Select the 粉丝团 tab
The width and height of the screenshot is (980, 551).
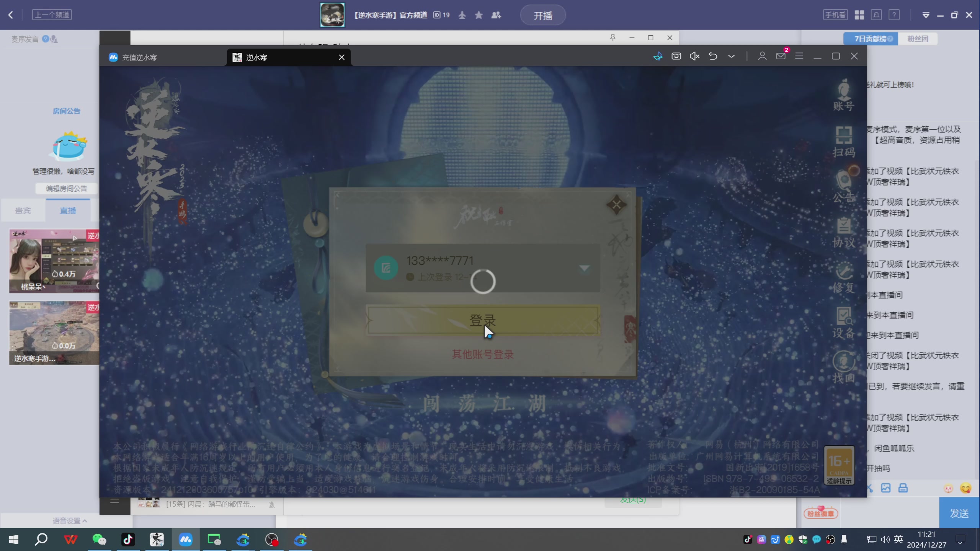click(918, 39)
